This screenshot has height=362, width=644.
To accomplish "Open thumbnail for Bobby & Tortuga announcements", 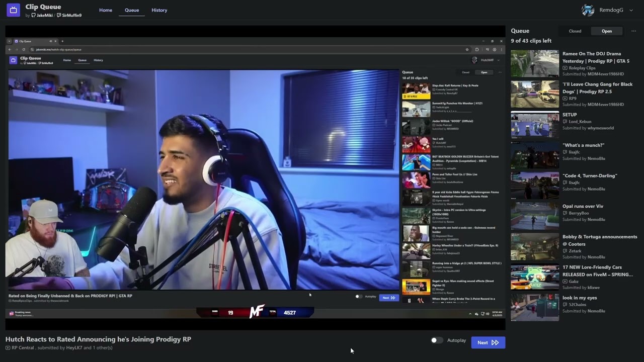I will (x=535, y=246).
